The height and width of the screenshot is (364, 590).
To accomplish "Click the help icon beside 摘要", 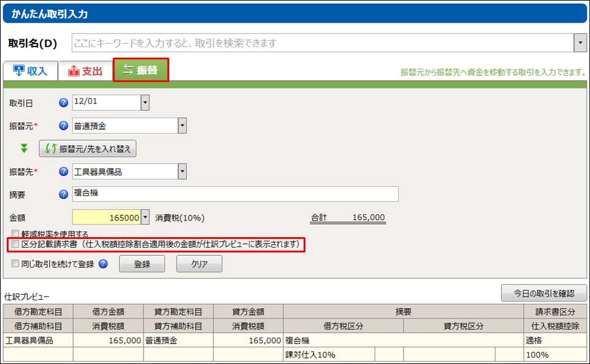I will pyautogui.click(x=63, y=195).
